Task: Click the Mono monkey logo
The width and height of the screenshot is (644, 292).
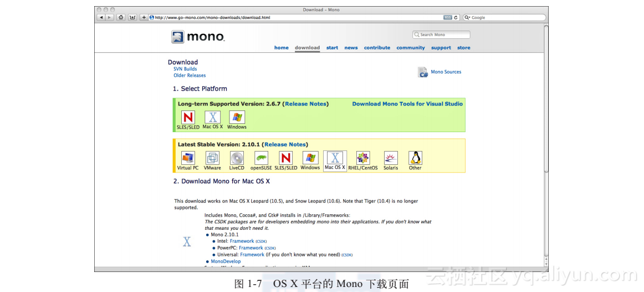Action: click(178, 37)
